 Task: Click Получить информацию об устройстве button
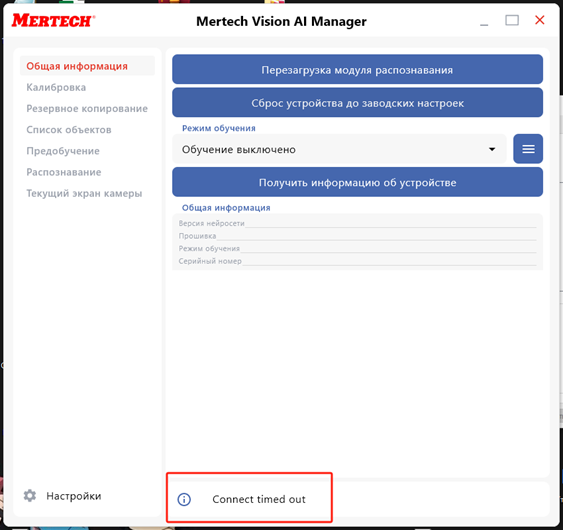click(x=357, y=182)
